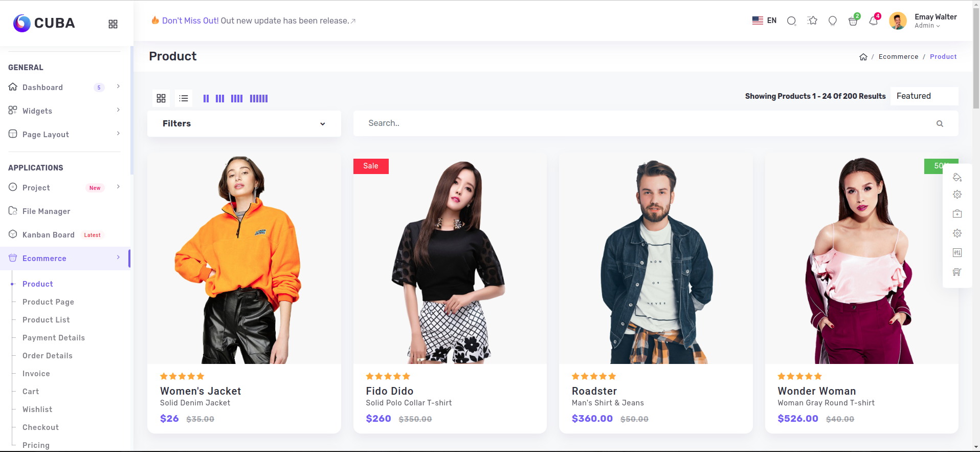This screenshot has width=980, height=452.
Task: Expand the Page Layout menu chevron
Action: pyautogui.click(x=118, y=134)
